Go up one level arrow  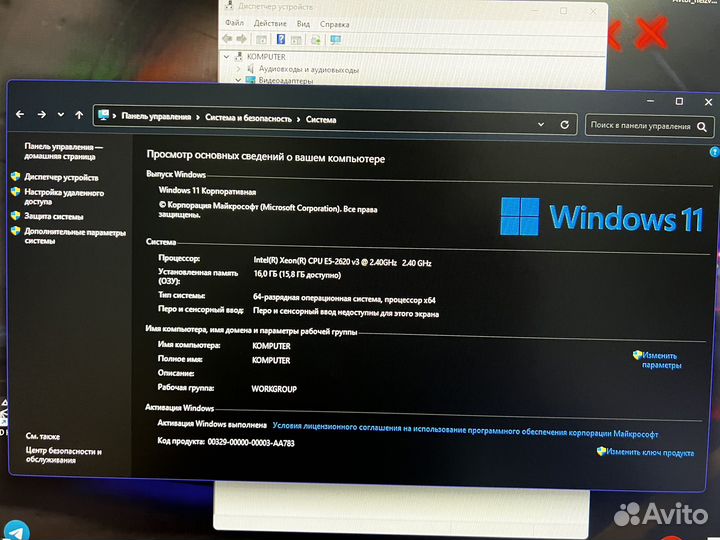tap(79, 115)
